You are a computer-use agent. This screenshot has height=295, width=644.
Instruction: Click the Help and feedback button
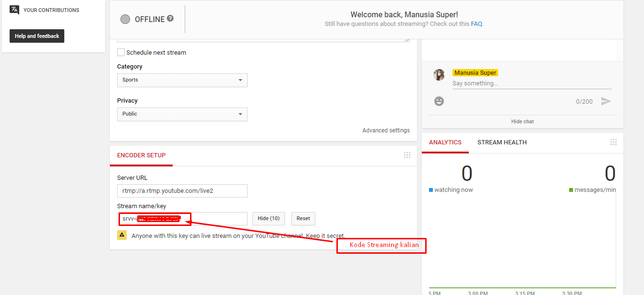tap(37, 36)
